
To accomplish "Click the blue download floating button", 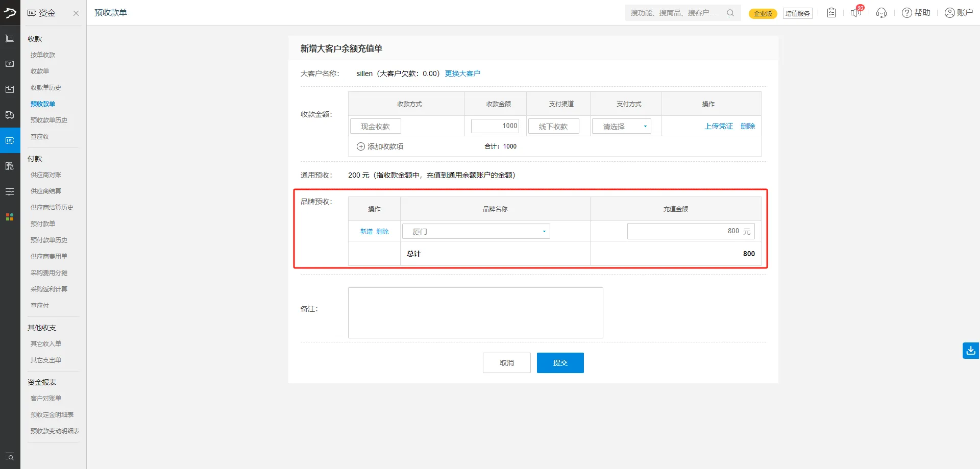I will 970,351.
